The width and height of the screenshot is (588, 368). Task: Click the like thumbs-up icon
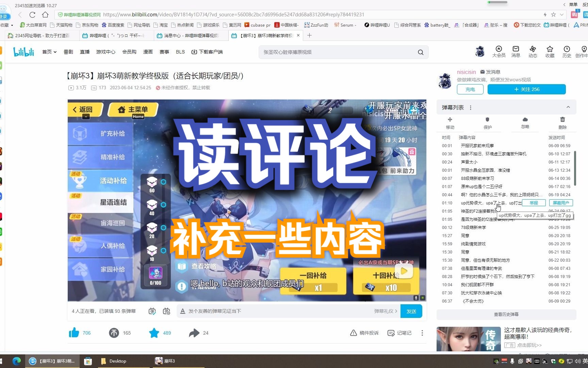pos(74,333)
